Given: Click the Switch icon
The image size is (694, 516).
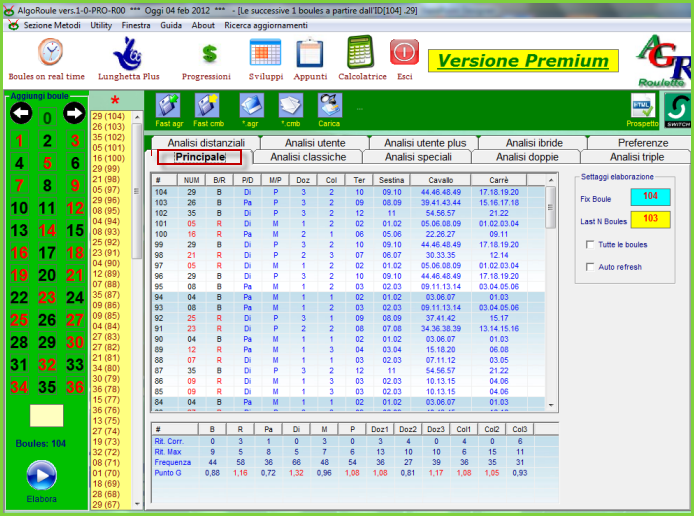Looking at the screenshot, I should (677, 110).
